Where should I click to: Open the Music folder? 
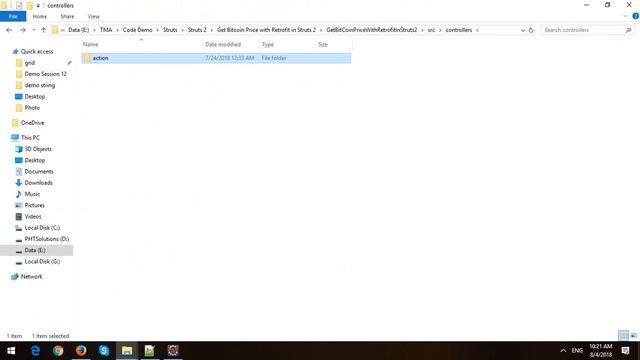tap(32, 194)
